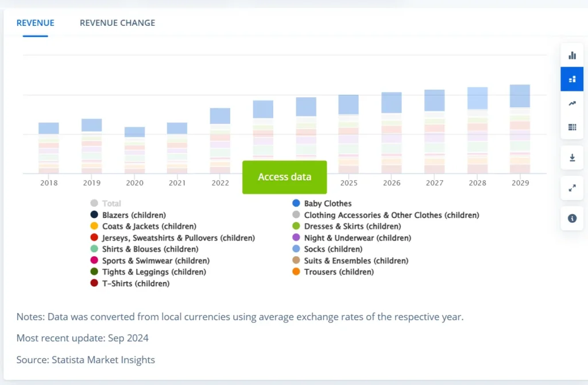Expand the chart to fullscreen
This screenshot has width=588, height=385.
(572, 188)
